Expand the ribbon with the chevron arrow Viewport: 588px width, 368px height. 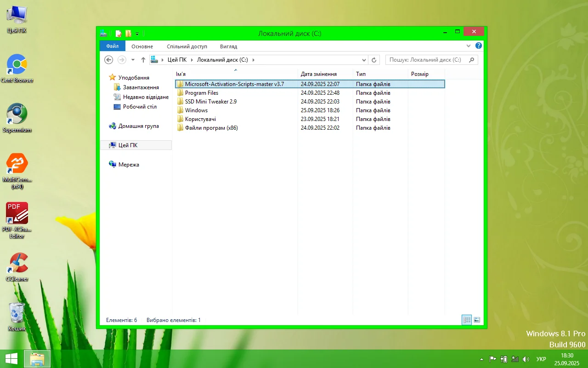click(469, 46)
